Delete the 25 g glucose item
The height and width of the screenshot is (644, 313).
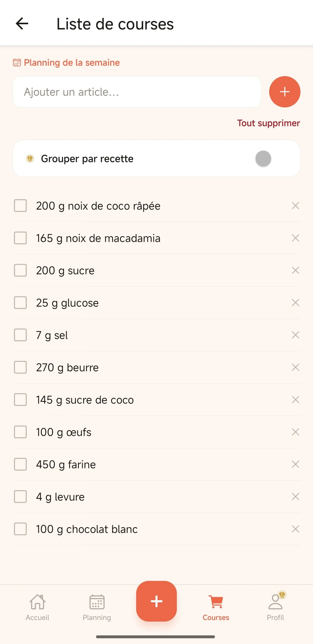click(x=295, y=303)
